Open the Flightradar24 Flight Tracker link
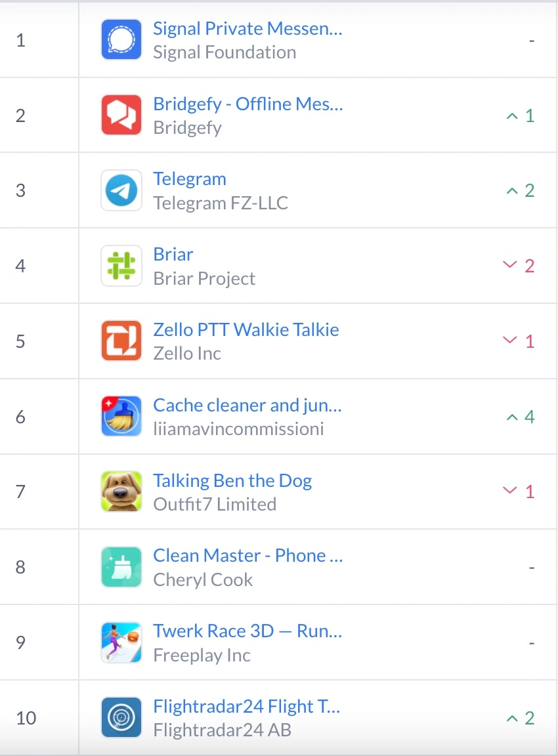Image resolution: width=558 pixels, height=756 pixels. click(x=247, y=707)
